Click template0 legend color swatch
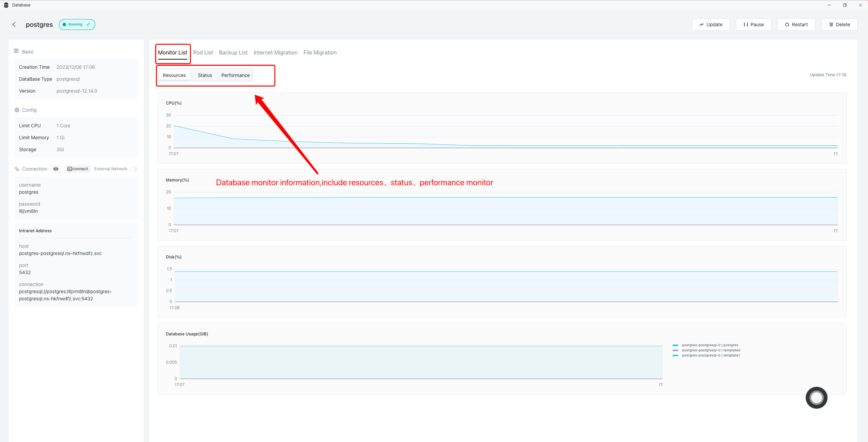868x442 pixels. [x=675, y=350]
